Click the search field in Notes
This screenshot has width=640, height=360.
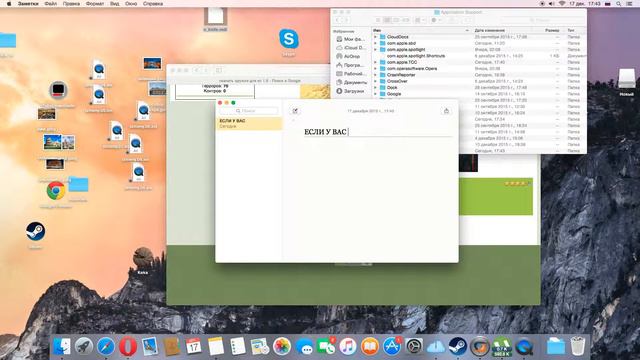point(249,111)
